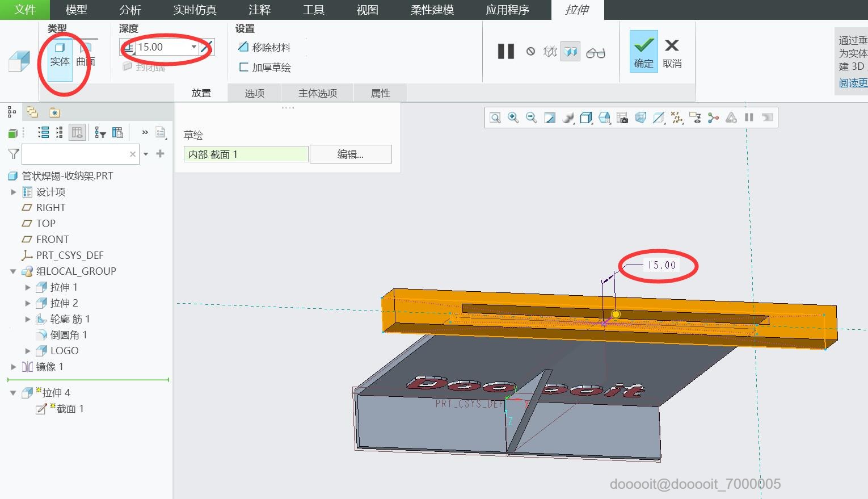Open the Favorites folder tab icon

54,112
